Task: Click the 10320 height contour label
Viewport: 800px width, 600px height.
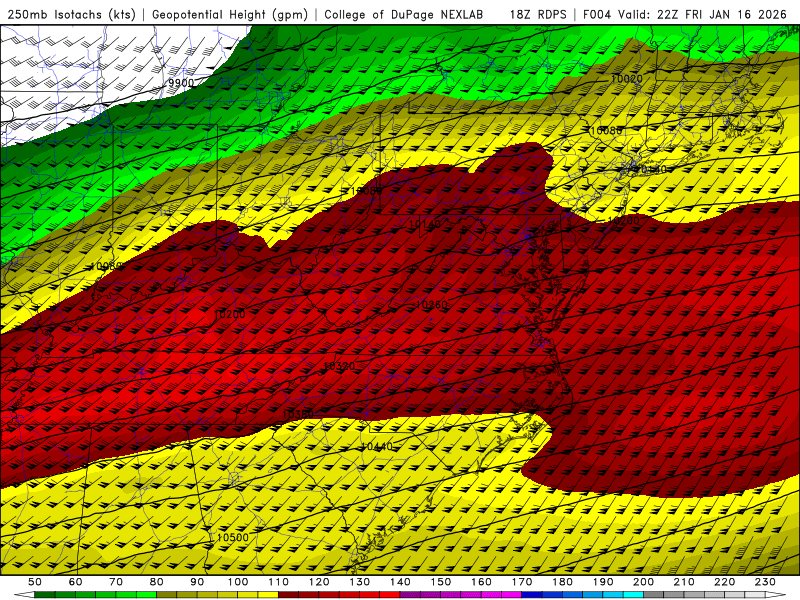Action: click(x=339, y=366)
